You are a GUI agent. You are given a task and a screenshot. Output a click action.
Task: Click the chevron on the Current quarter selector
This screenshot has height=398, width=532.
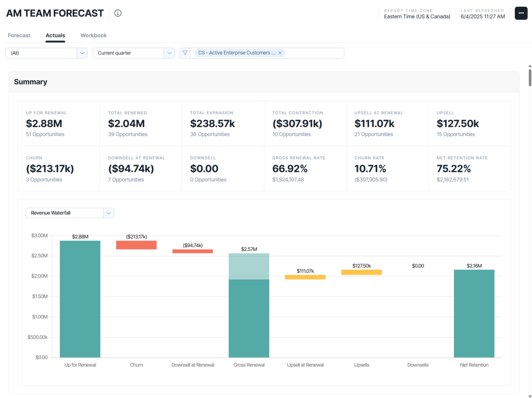(169, 52)
